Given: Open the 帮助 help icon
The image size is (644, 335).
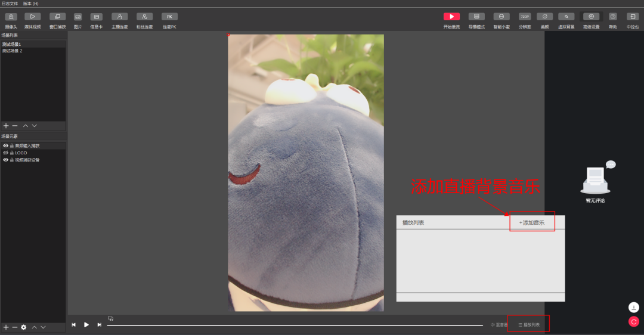Looking at the screenshot, I should (613, 20).
